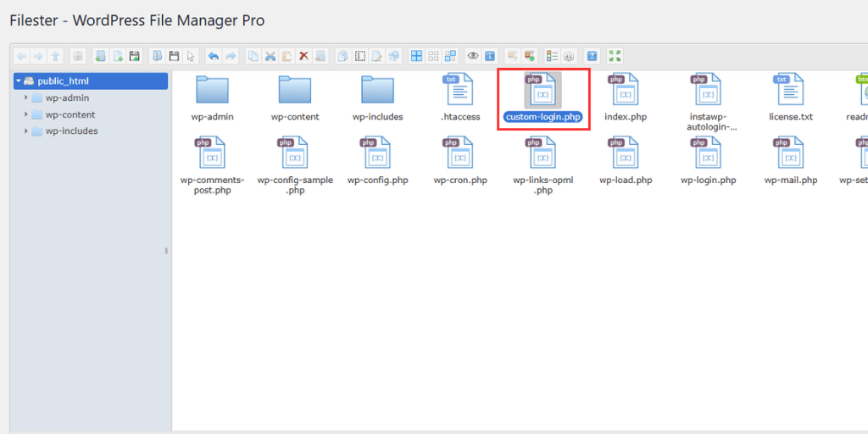
Task: Select the wp-login.php file
Action: click(x=708, y=161)
